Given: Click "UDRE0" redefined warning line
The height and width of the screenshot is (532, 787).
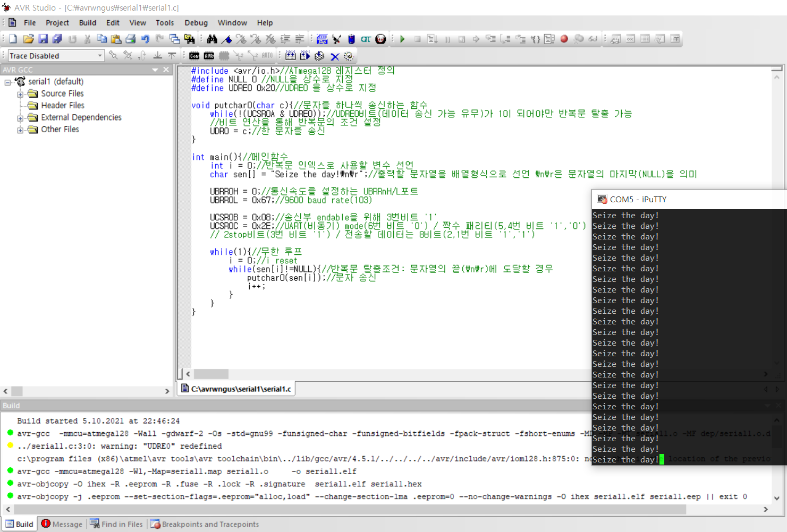Looking at the screenshot, I should point(120,447).
